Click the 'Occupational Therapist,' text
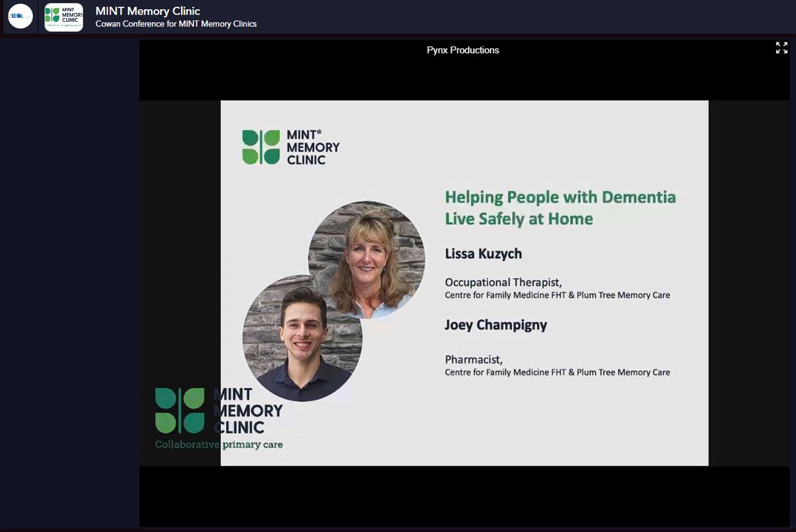 coord(503,282)
